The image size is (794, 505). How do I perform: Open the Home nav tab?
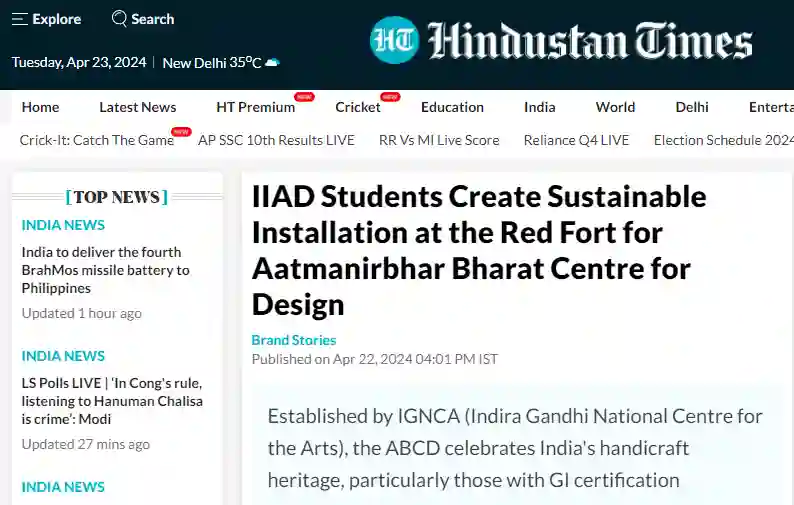point(41,107)
